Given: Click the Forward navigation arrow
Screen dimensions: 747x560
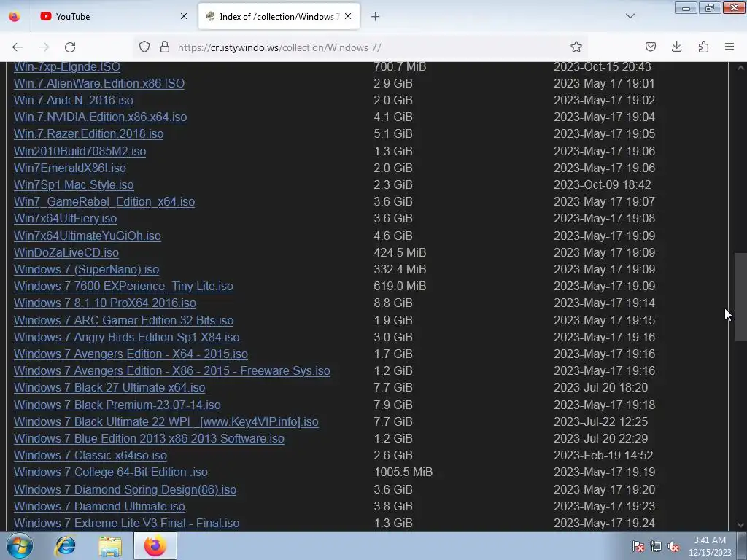Looking at the screenshot, I should coord(44,47).
